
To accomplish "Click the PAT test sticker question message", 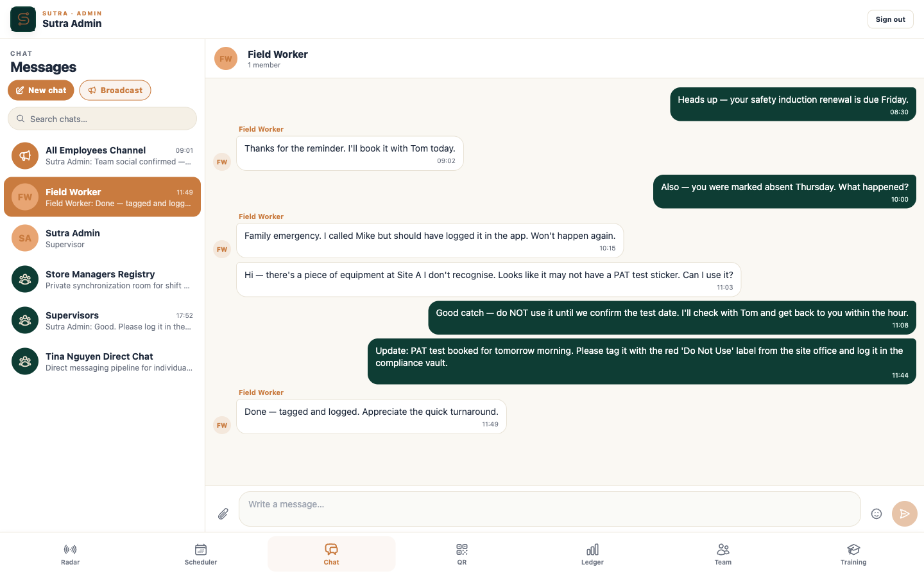I will (x=489, y=280).
